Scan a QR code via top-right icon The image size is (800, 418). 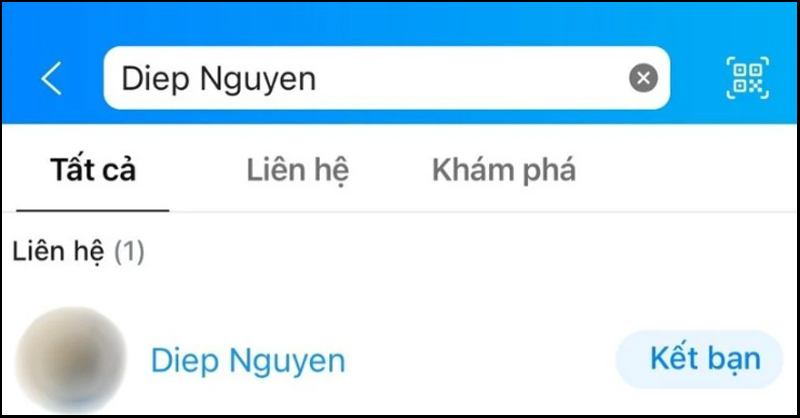point(747,78)
